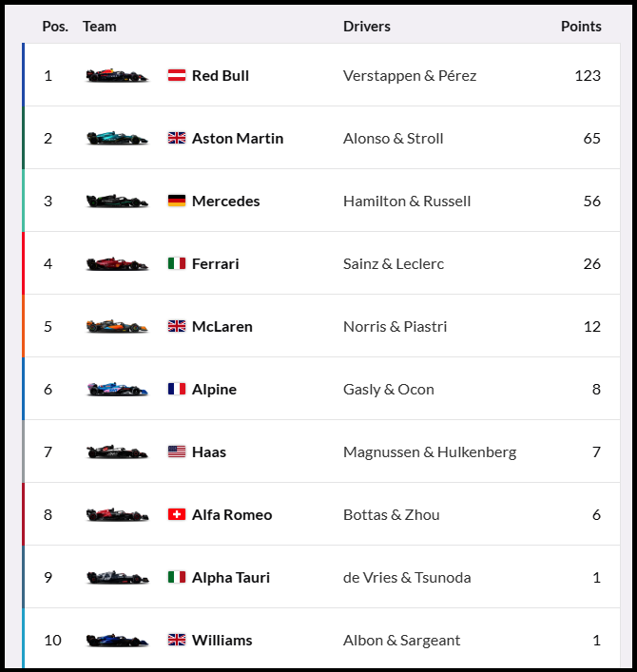This screenshot has width=637, height=672.
Task: Click the Swiss flag next to Alfa Romeo
Action: (x=177, y=514)
